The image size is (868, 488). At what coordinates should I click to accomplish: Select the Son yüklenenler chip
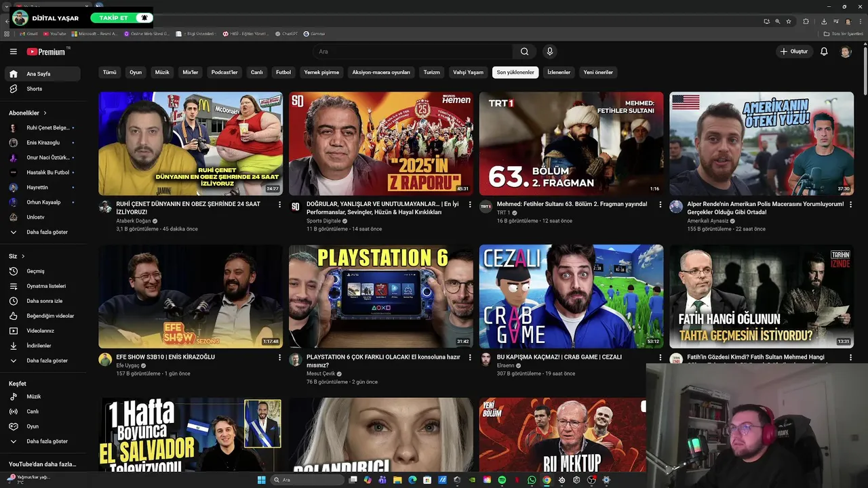pyautogui.click(x=515, y=73)
